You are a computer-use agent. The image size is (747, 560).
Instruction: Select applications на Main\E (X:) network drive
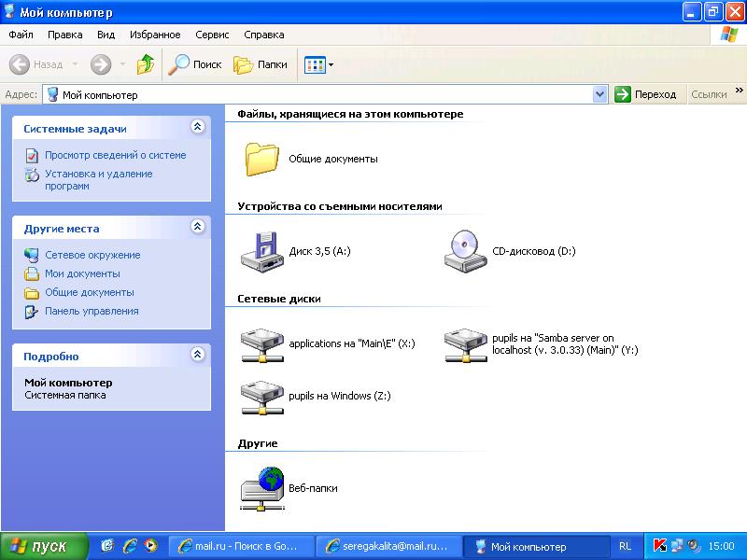click(x=261, y=343)
